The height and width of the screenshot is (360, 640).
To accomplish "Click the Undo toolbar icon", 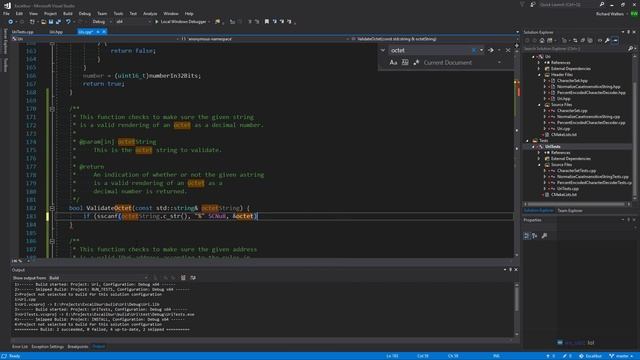I will 68,22.
